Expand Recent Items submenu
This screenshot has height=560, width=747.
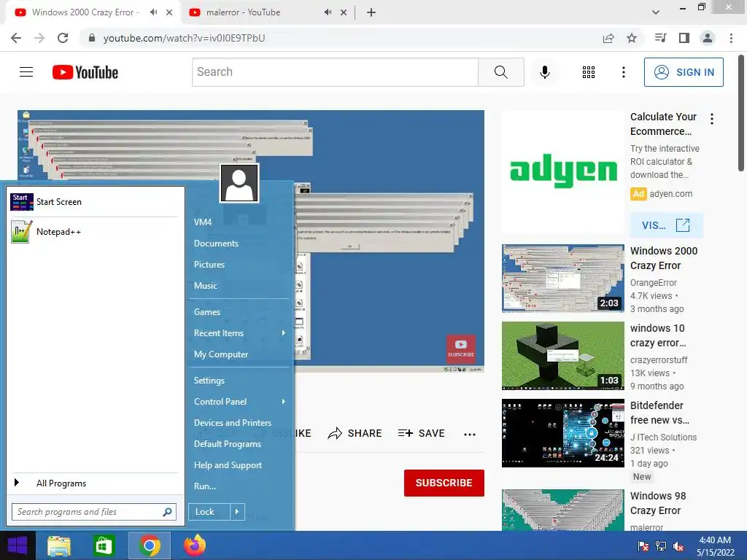click(x=239, y=333)
